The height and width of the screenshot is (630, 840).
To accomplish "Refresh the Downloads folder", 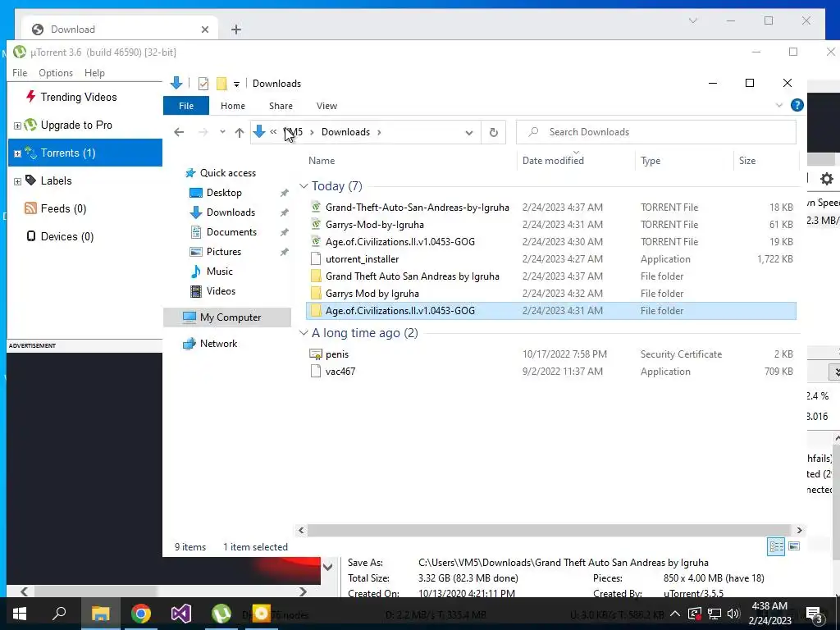I will (493, 132).
